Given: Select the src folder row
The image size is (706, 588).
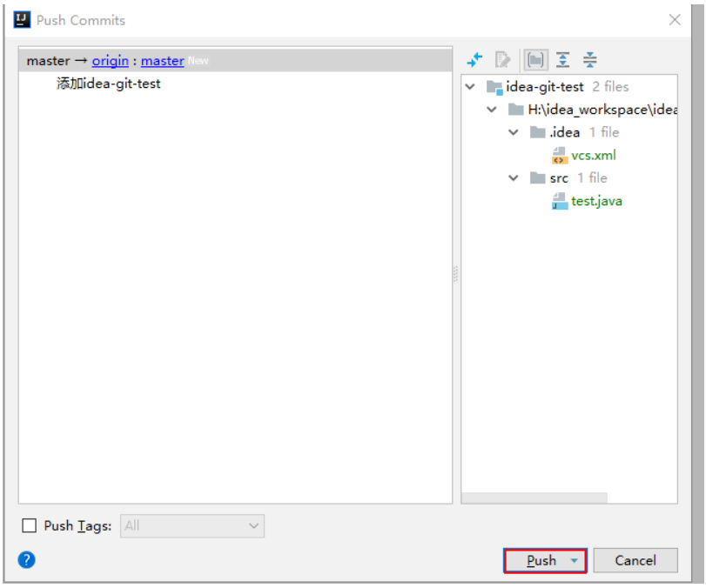Looking at the screenshot, I should (569, 178).
